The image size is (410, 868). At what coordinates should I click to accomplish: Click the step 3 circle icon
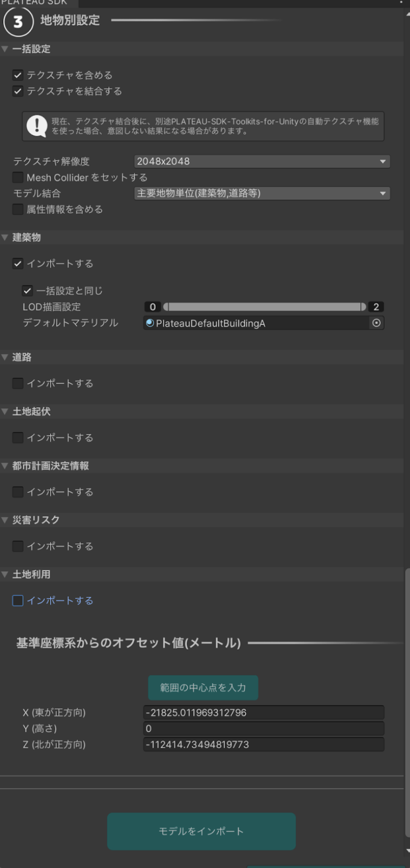click(x=18, y=21)
